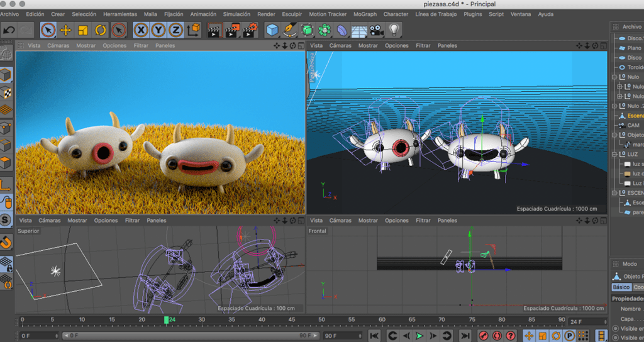This screenshot has width=644, height=342.
Task: Toggle Z axis lock
Action: pos(176,30)
